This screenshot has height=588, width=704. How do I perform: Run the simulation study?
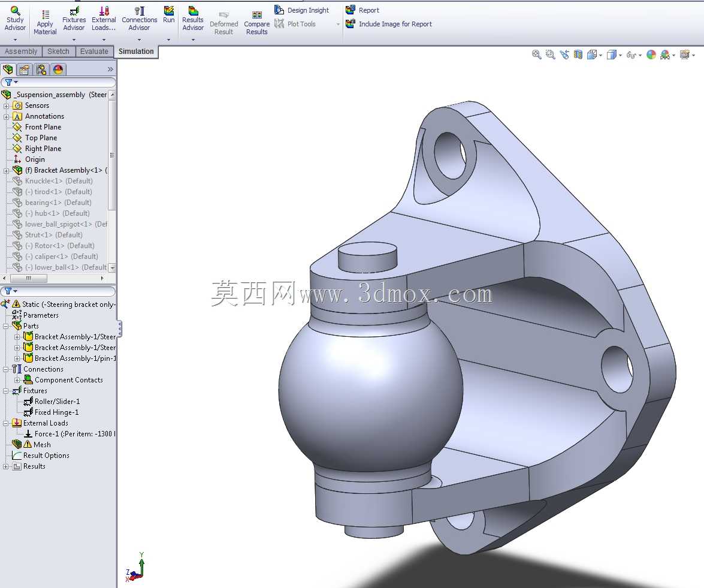pos(169,14)
